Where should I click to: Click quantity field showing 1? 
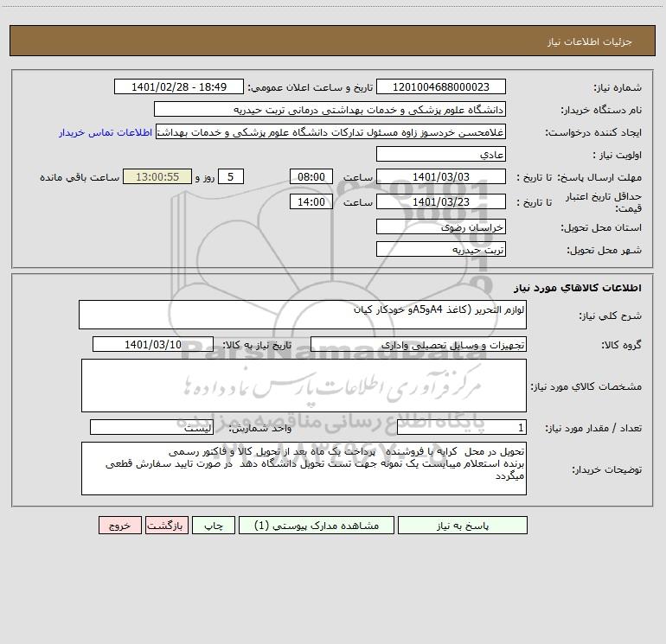pyautogui.click(x=462, y=428)
